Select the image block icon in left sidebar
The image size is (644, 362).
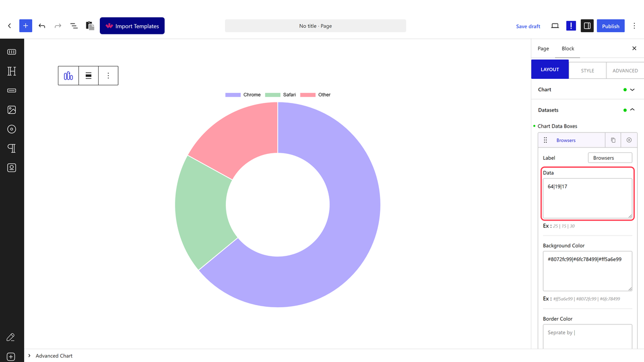(x=12, y=110)
